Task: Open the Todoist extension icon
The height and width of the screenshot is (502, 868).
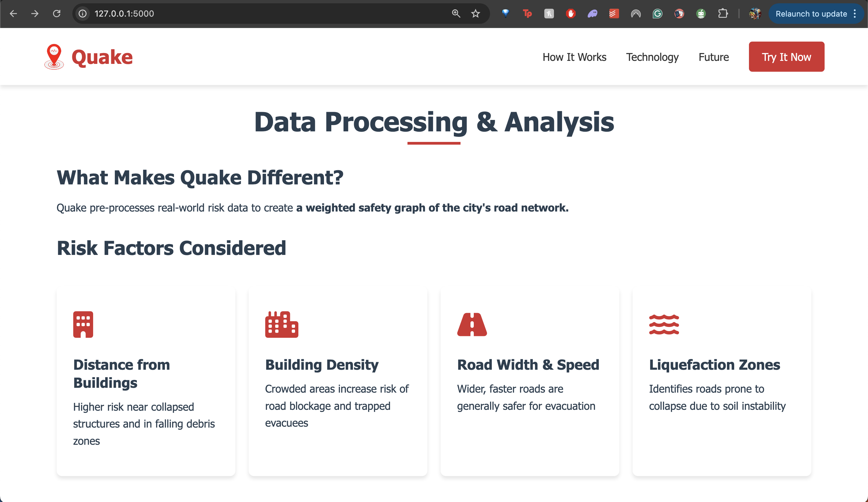Action: coord(614,14)
